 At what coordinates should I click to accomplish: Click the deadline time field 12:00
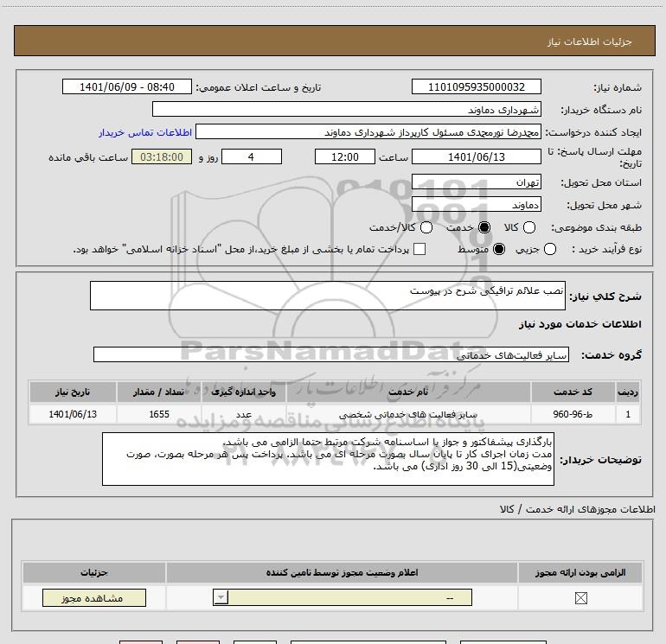click(x=345, y=156)
